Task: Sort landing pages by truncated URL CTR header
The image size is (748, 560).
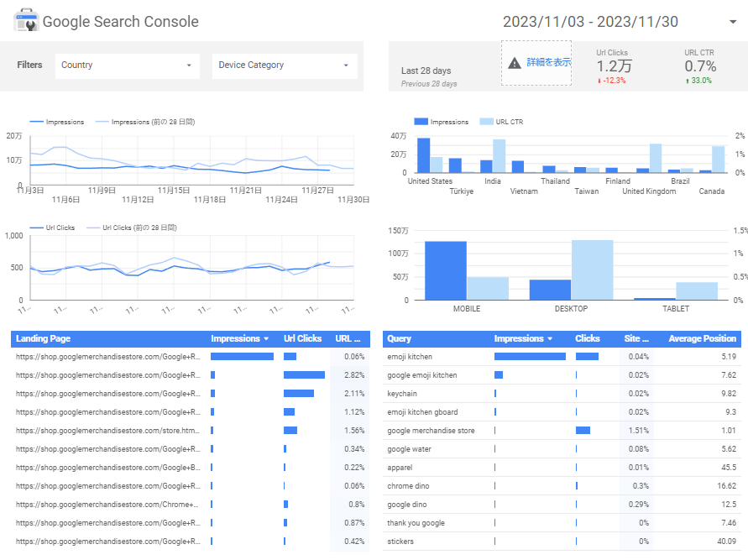Action: 348,338
